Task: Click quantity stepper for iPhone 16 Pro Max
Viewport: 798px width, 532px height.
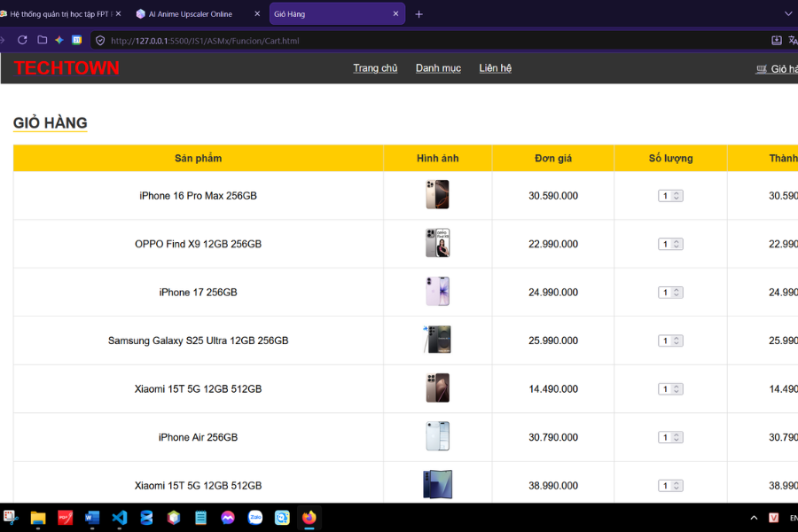Action: tap(670, 196)
